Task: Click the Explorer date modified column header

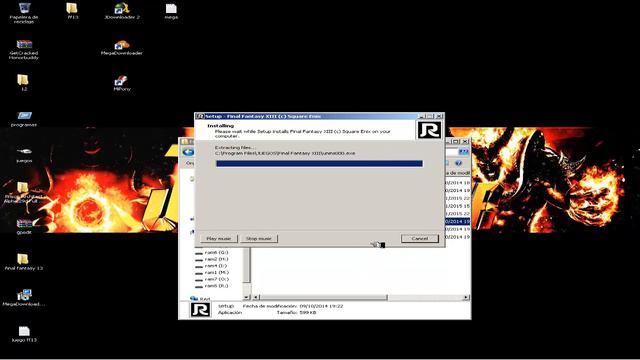Action: [457, 173]
